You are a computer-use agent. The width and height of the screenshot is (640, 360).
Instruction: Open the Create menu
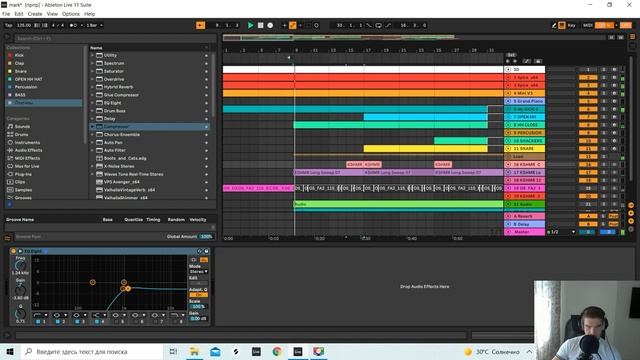(35, 14)
